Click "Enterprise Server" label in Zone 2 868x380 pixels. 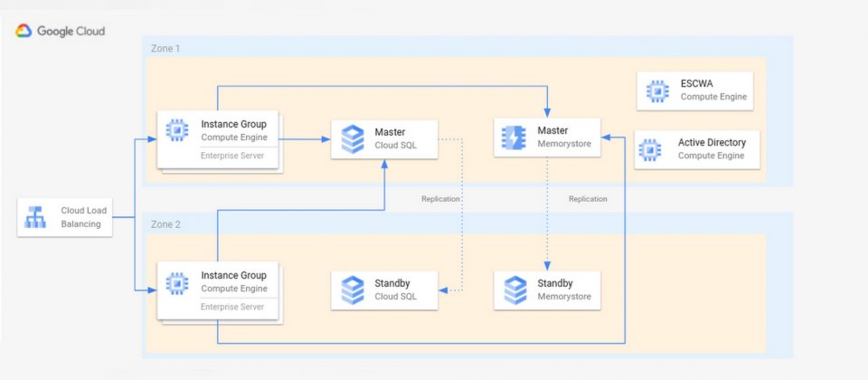click(x=232, y=307)
